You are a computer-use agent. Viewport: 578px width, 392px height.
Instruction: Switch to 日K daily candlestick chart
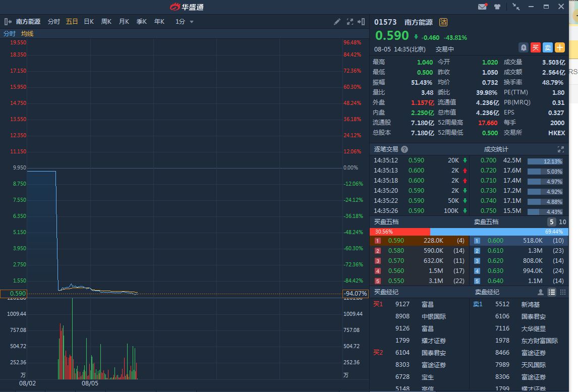89,22
